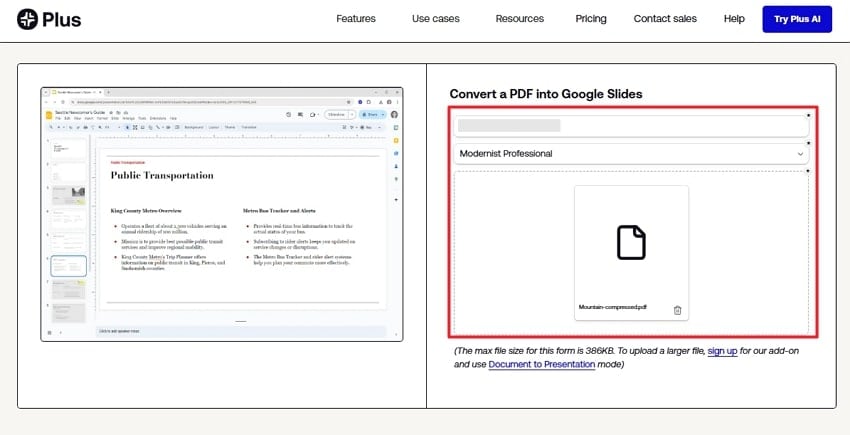The width and height of the screenshot is (850, 435).
Task: Open the Features menu
Action: (356, 19)
